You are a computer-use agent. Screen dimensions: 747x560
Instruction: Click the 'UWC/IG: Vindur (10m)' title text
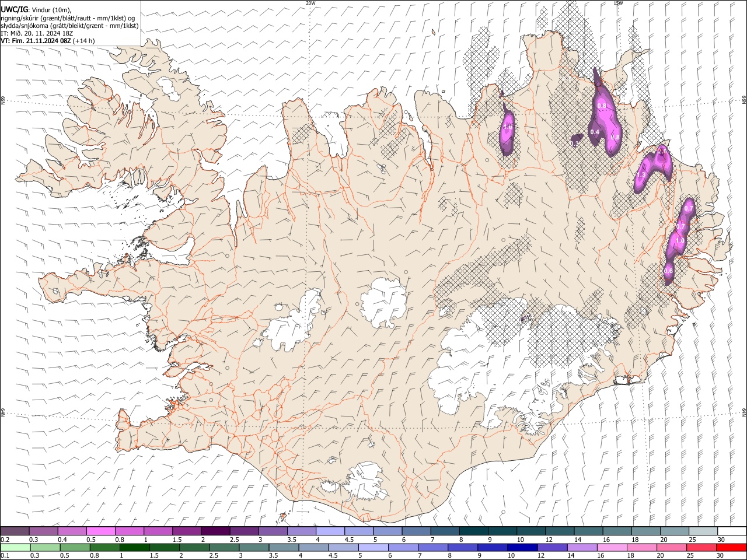coord(36,10)
